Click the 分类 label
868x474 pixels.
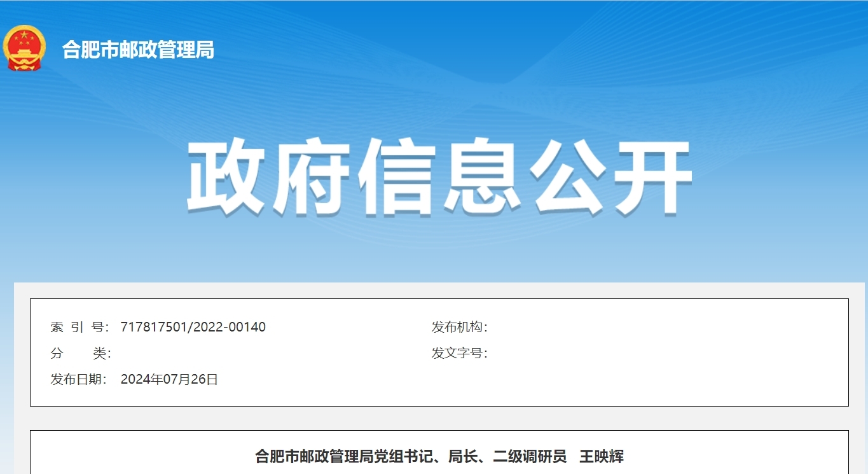(x=81, y=354)
